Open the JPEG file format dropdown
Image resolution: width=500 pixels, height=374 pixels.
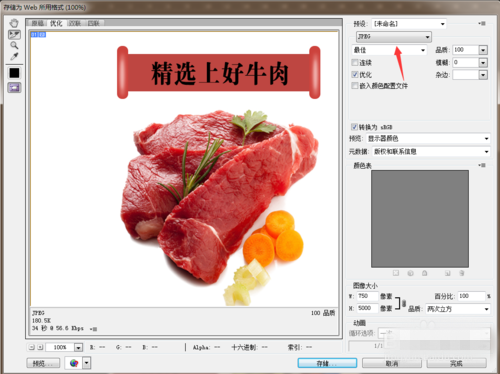tap(394, 37)
